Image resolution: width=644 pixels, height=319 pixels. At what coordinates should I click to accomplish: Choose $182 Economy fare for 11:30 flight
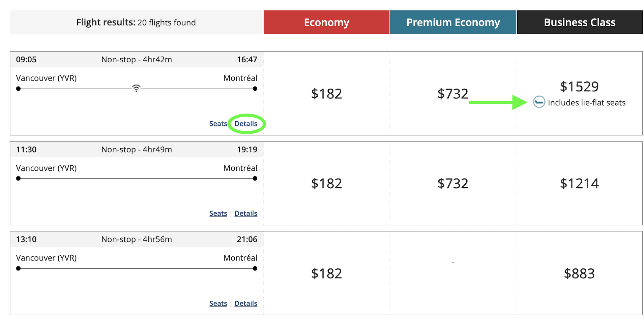[x=326, y=184]
